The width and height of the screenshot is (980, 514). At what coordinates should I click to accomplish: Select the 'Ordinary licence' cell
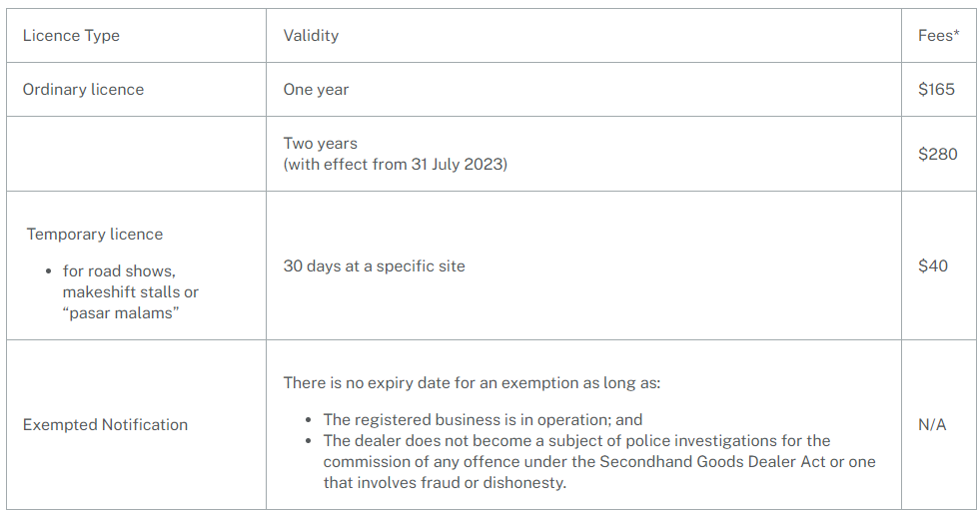click(x=83, y=90)
